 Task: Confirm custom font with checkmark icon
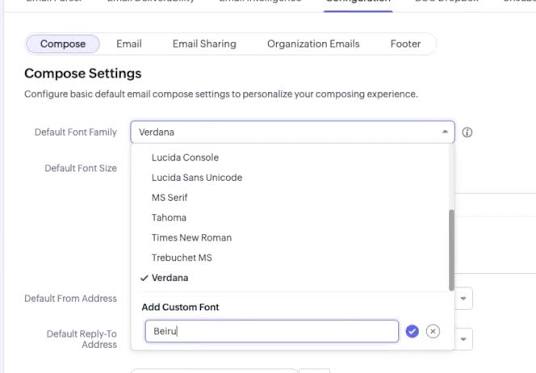pyautogui.click(x=412, y=331)
